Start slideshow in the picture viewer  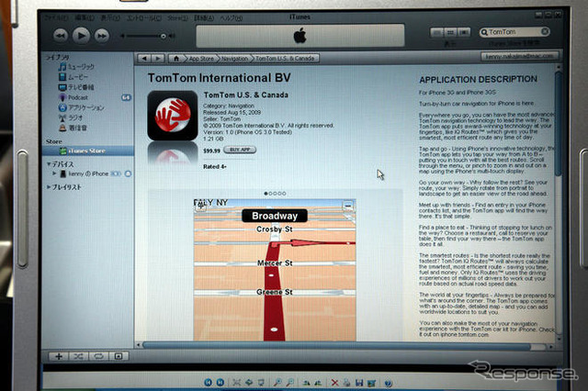click(x=261, y=383)
